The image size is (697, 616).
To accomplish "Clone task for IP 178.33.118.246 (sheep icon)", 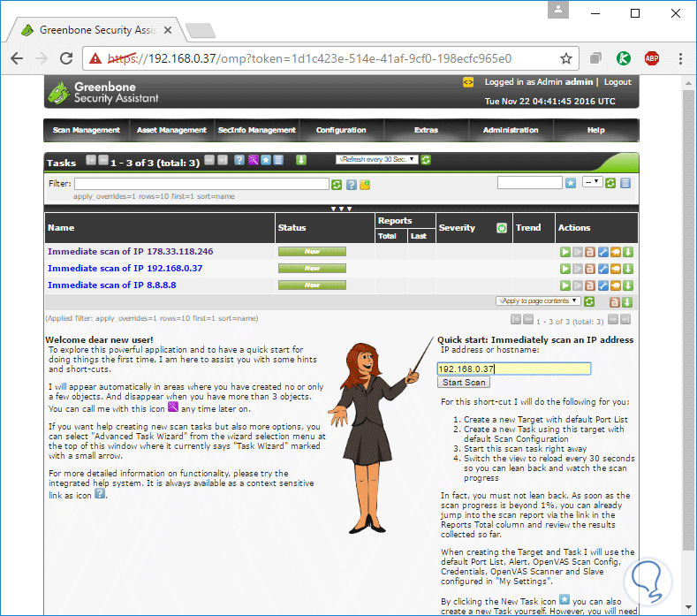I will point(616,252).
